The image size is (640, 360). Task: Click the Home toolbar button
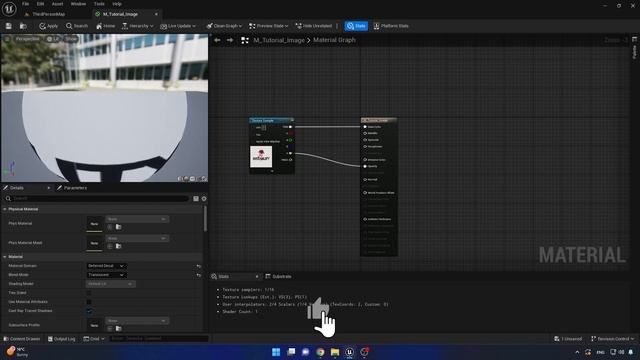(x=105, y=26)
